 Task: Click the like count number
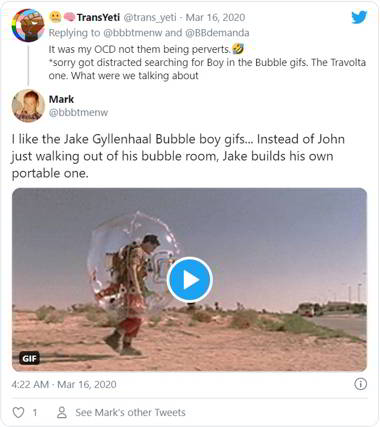tap(35, 413)
